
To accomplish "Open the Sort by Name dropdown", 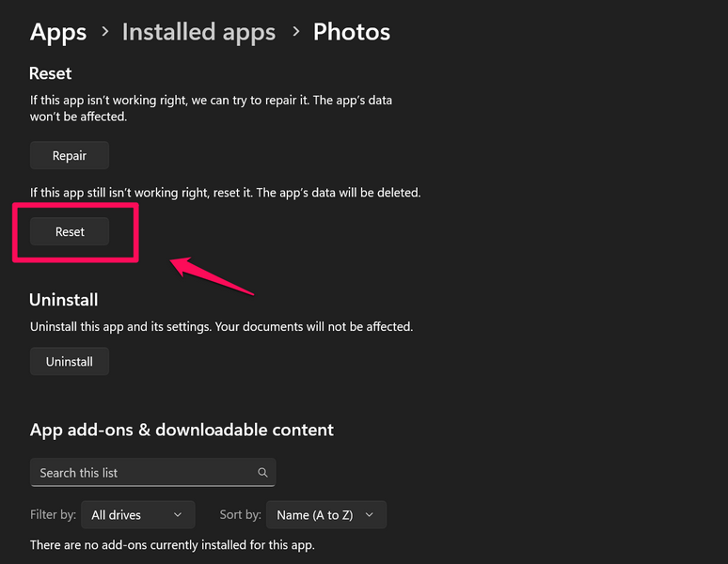I will point(325,515).
